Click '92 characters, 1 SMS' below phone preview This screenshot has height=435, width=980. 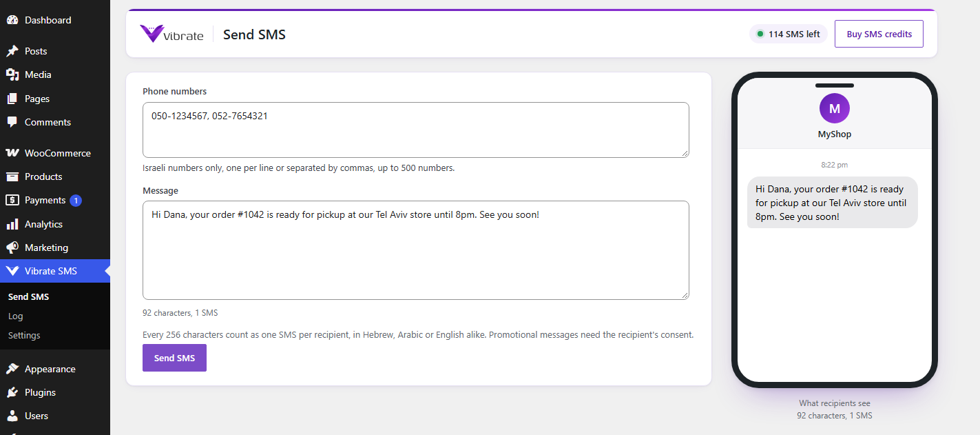click(835, 416)
